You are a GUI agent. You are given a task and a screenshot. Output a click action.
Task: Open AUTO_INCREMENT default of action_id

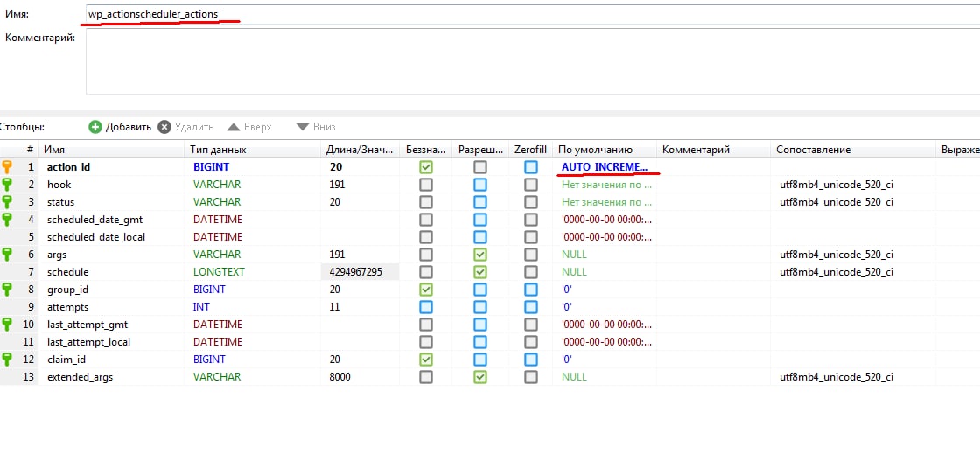[605, 167]
